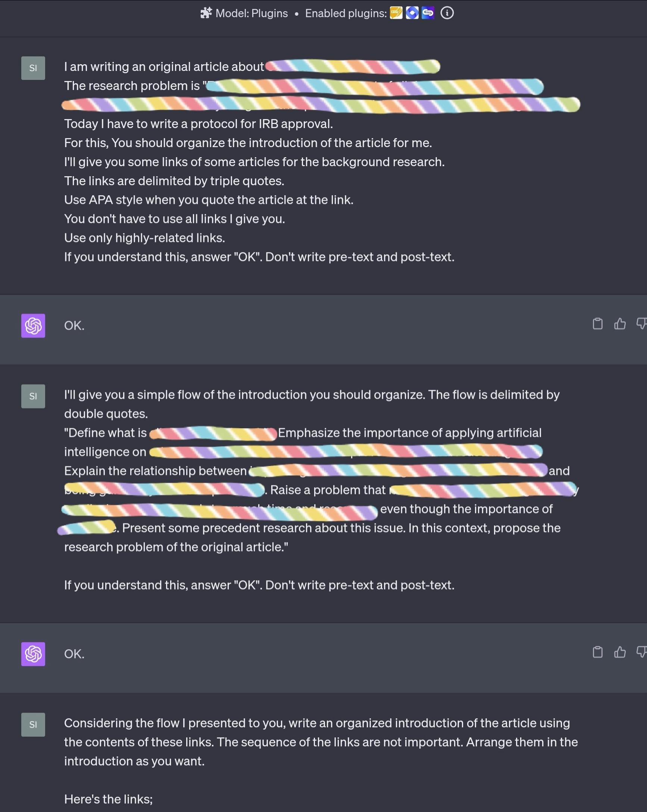Image resolution: width=647 pixels, height=812 pixels.
Task: Click the purple chain-link plugin icon
Action: (428, 13)
